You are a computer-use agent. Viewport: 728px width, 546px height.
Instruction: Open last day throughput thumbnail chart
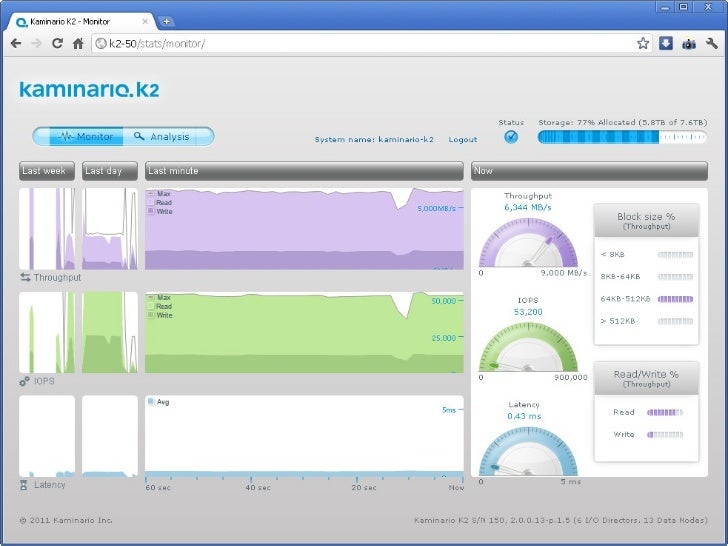(x=110, y=228)
